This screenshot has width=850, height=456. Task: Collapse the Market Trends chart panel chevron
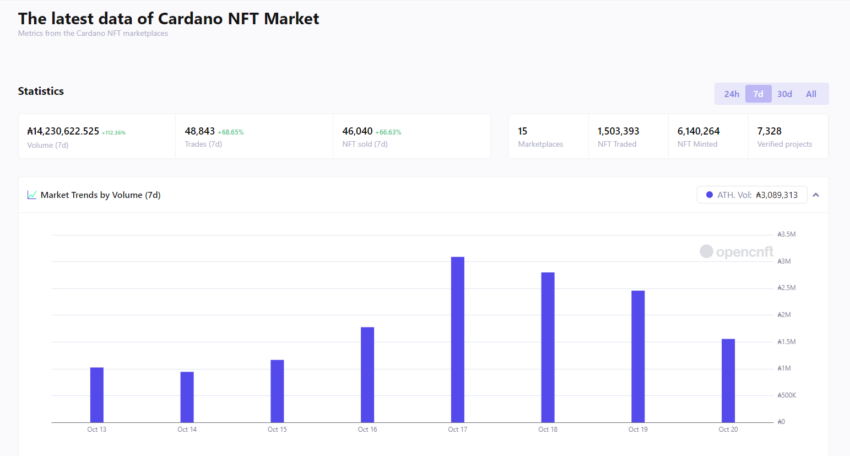click(x=816, y=195)
